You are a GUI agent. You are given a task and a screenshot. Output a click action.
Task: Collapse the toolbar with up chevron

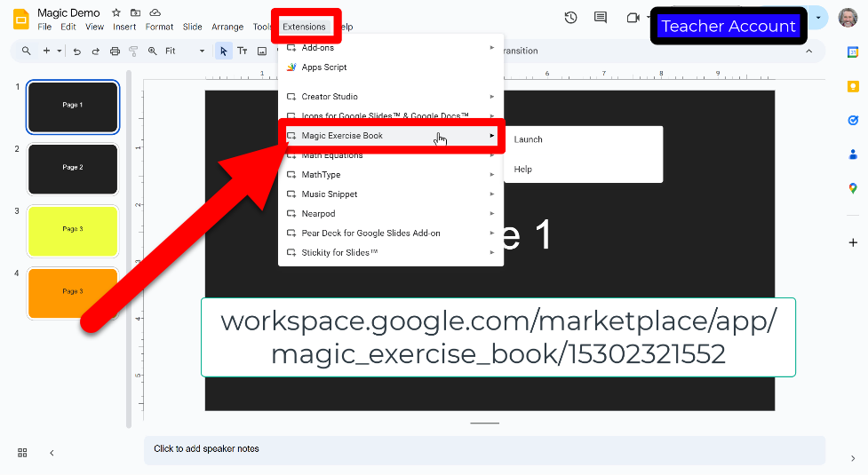point(808,51)
